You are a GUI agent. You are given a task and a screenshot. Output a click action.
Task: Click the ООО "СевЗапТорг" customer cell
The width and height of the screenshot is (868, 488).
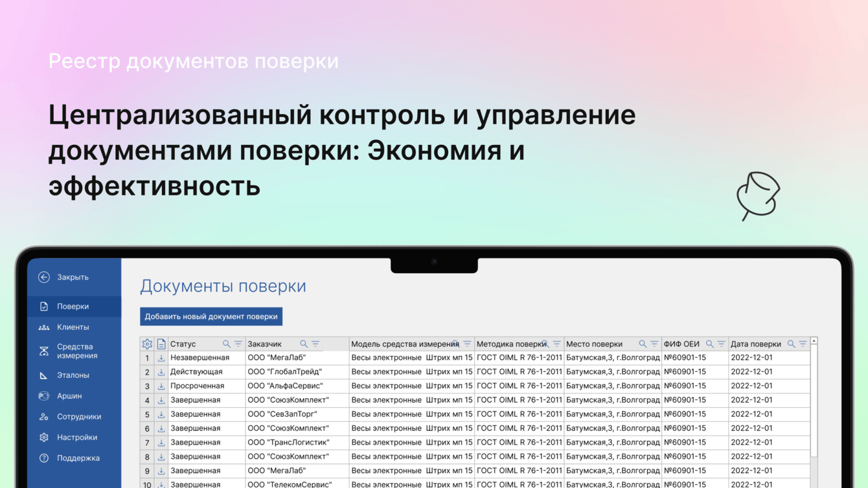coord(297,415)
